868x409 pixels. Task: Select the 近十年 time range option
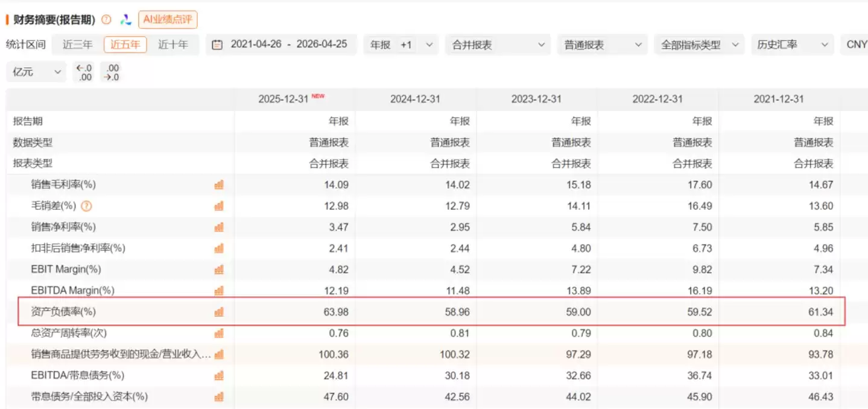pos(173,45)
